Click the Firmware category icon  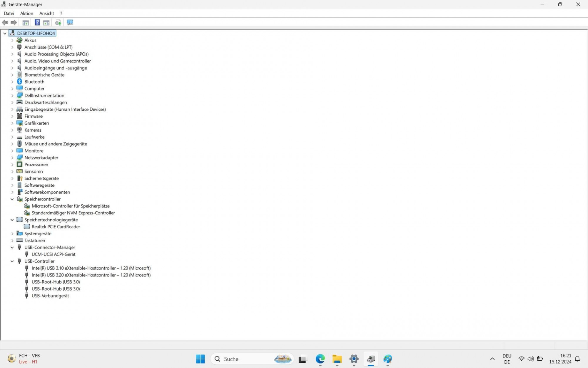19,116
